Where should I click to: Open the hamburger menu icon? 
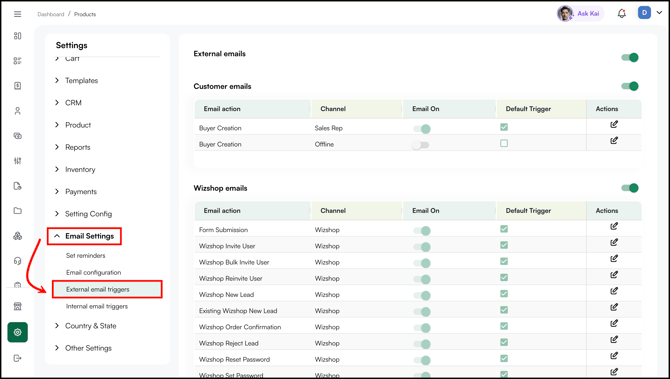click(18, 14)
